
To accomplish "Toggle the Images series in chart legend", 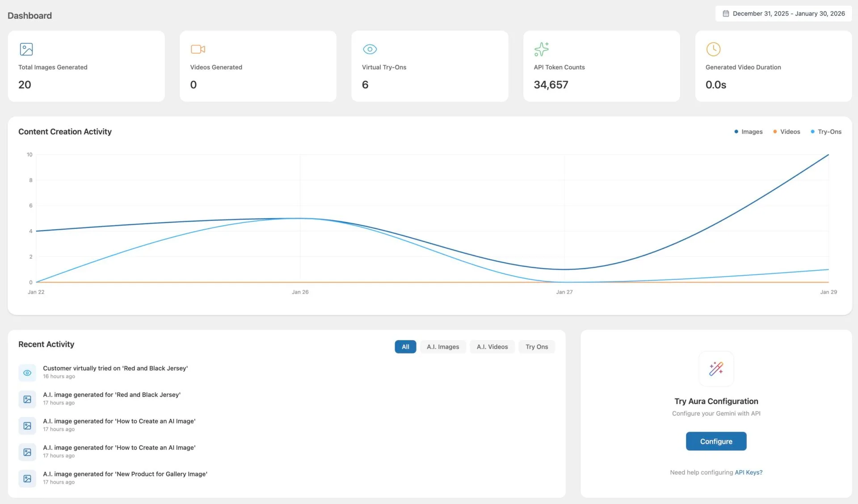I will click(749, 132).
